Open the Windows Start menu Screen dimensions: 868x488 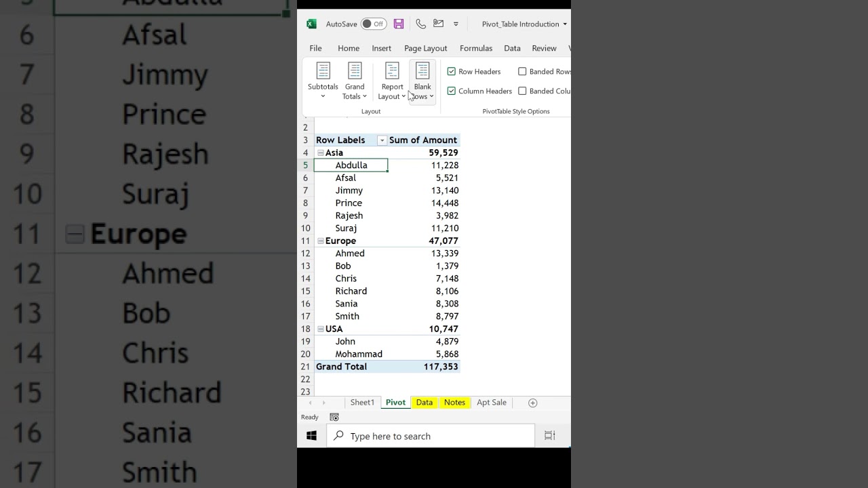pos(311,436)
